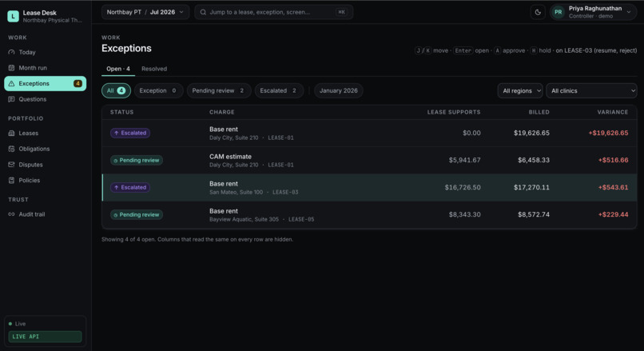Click the Questions chat icon
The width and height of the screenshot is (644, 351).
[x=11, y=99]
